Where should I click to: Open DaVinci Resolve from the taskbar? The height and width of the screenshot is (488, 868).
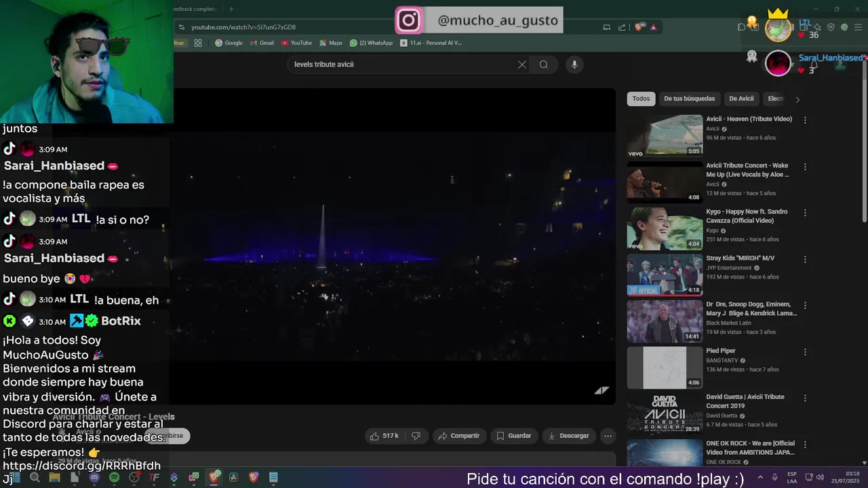tap(233, 478)
